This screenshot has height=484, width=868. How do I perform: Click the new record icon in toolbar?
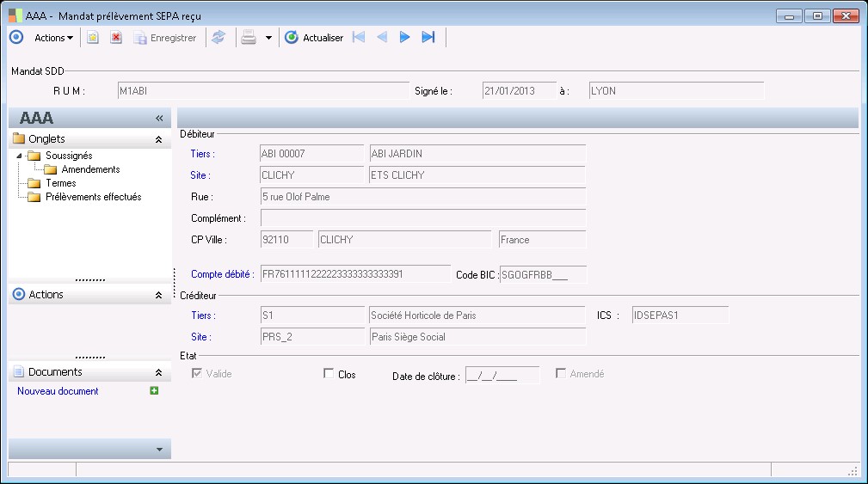point(93,38)
